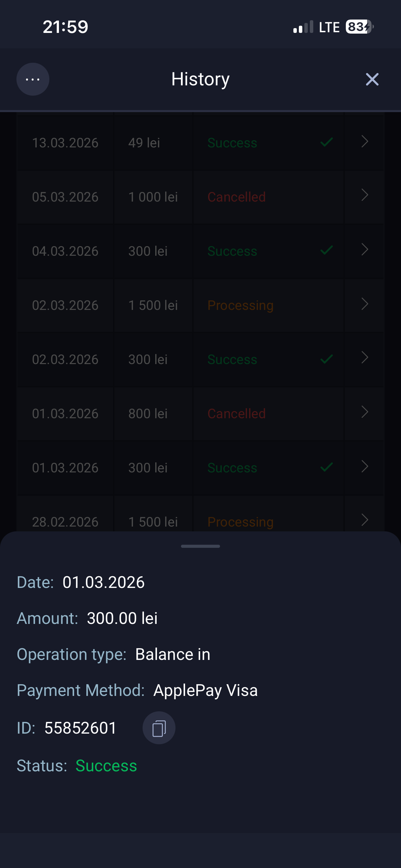Tap arrow on 01.03.2026 300 lei row

tap(365, 466)
